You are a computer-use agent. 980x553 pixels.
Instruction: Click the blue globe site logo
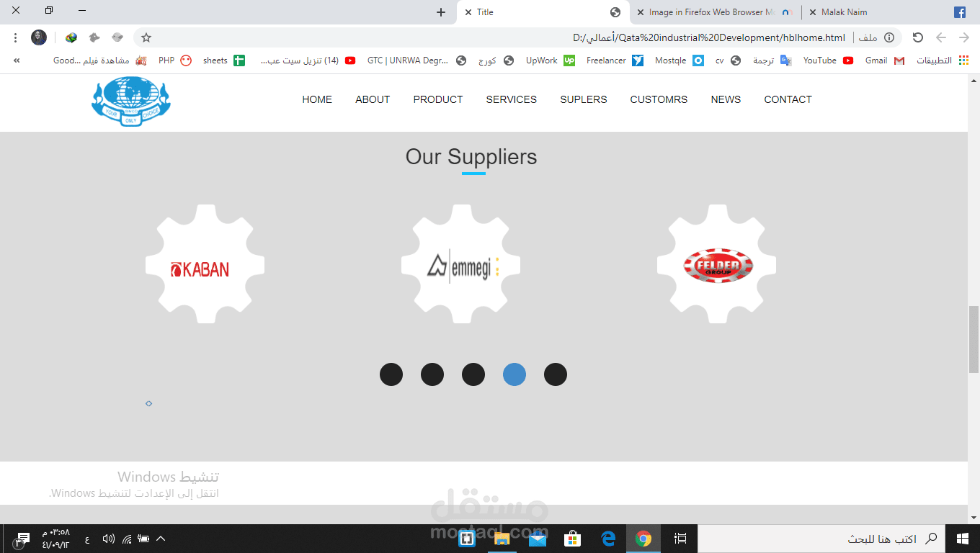coord(131,101)
